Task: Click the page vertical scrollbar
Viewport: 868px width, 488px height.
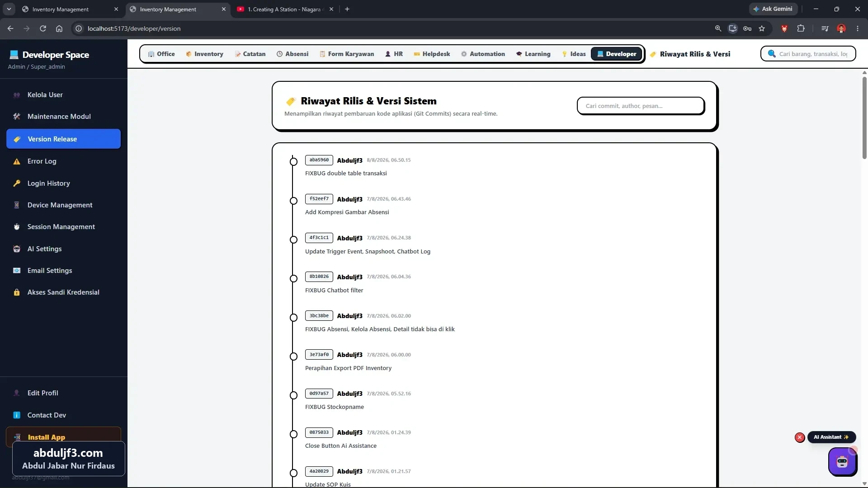Action: (864, 118)
